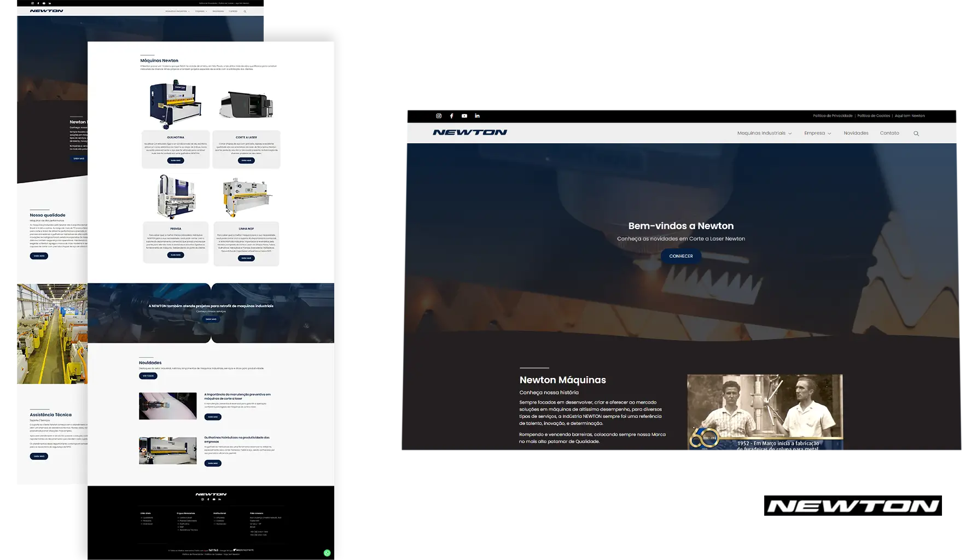Click the Guilhotinas hidráulicas article title
The width and height of the screenshot is (977, 560).
(x=237, y=440)
